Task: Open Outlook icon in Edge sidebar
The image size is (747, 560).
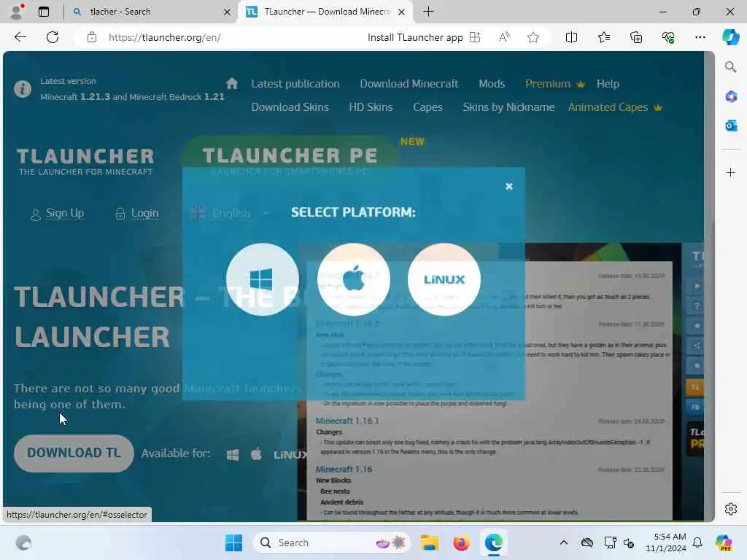Action: pyautogui.click(x=731, y=125)
